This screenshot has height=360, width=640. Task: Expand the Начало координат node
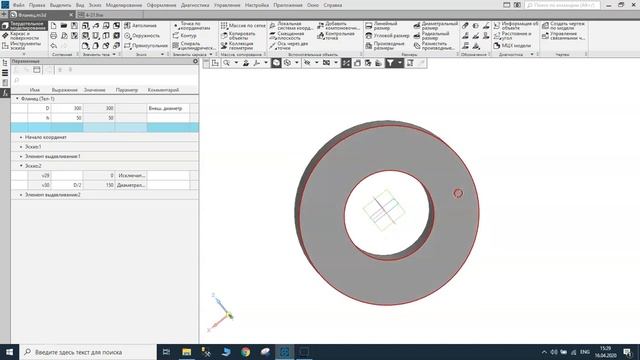click(21, 137)
